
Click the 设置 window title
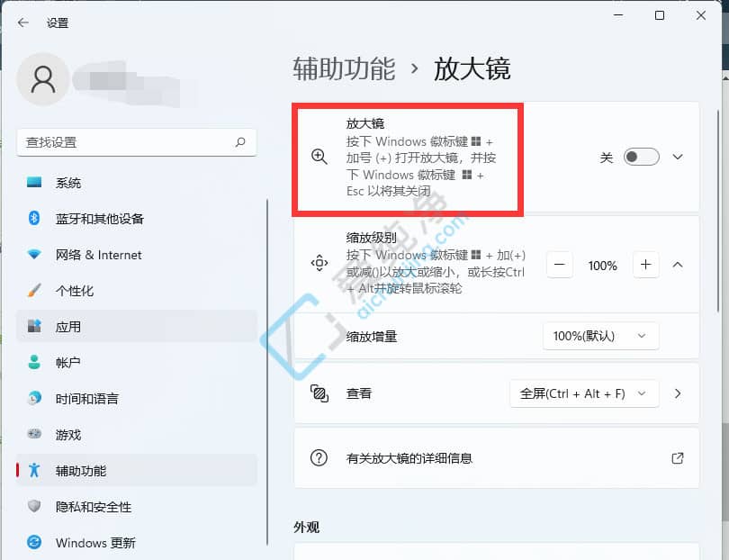58,23
